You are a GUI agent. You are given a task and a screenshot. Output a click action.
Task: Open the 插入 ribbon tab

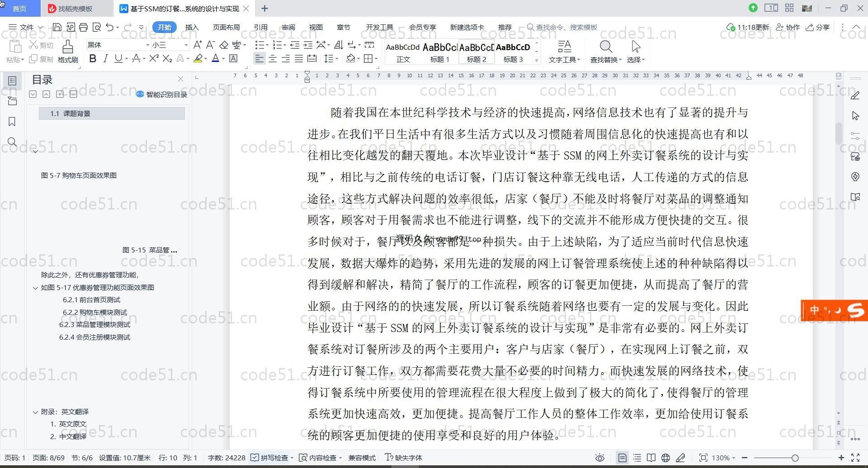[x=192, y=27]
